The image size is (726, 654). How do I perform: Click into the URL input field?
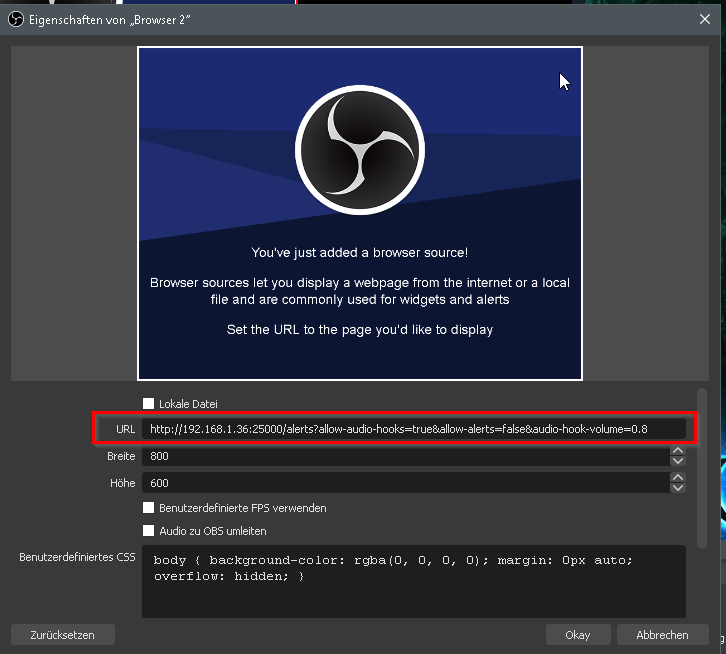pos(413,429)
